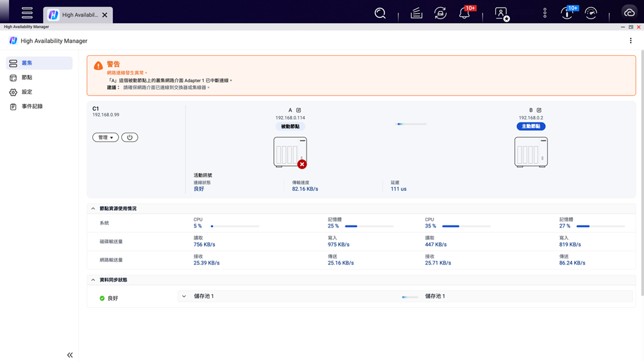Click cluster IP 192.168.0.99
Image resolution: width=644 pixels, height=362 pixels.
point(106,115)
